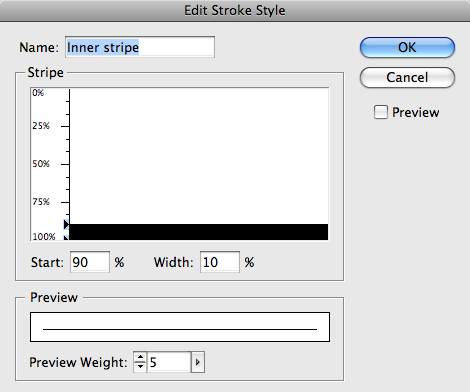Click the stroke preview line box
Viewport: 470px width, 392px height.
point(180,327)
